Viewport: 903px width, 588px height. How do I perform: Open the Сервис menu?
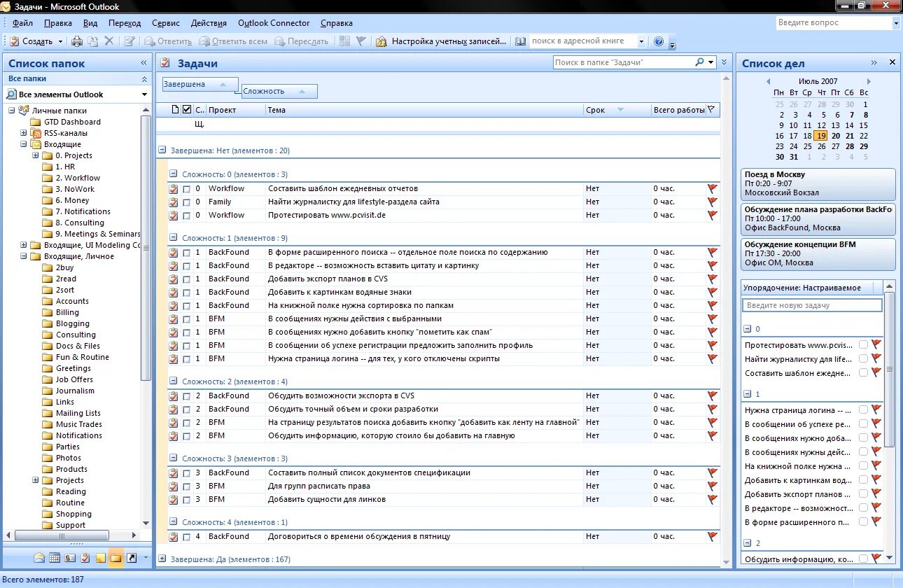pos(165,23)
